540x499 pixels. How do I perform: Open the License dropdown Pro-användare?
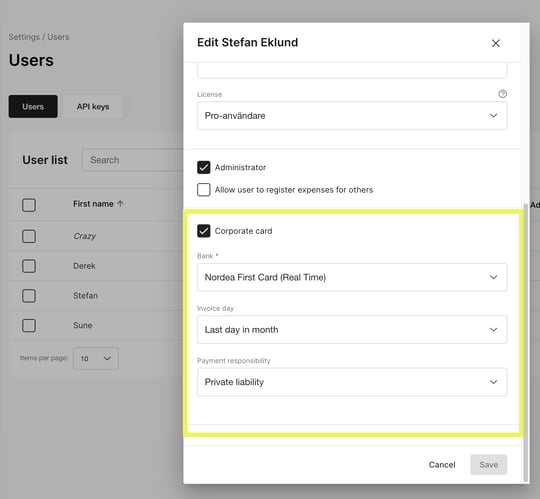[352, 116]
